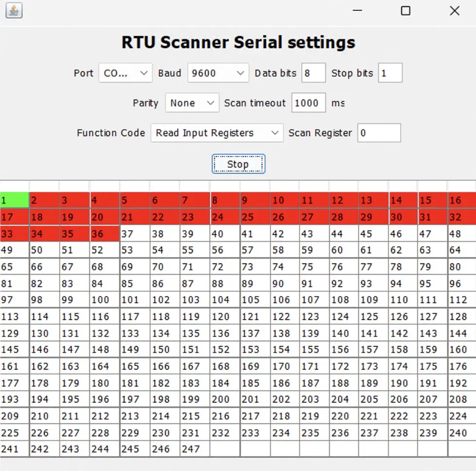Click the Java application icon in title bar
This screenshot has width=476, height=471.
(14, 11)
